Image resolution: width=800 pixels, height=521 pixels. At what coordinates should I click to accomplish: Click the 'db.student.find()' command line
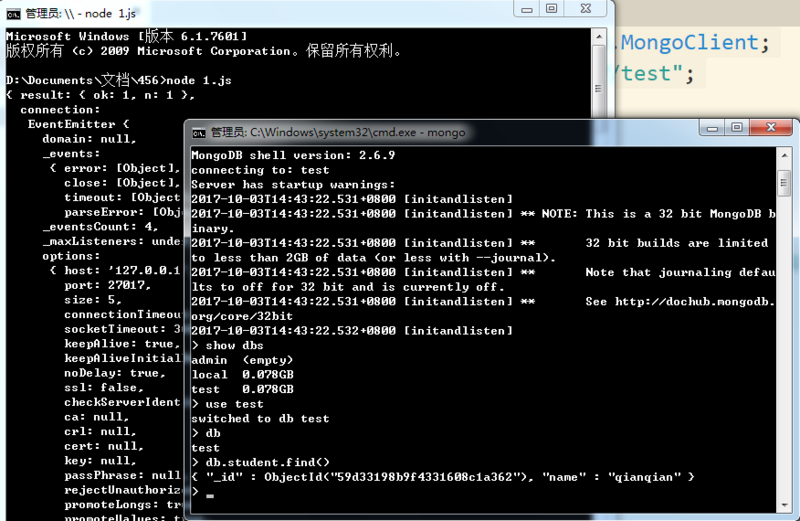point(261,463)
